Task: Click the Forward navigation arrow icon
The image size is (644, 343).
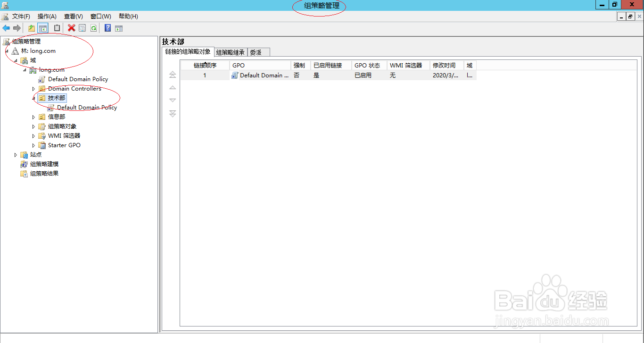Action: point(17,28)
